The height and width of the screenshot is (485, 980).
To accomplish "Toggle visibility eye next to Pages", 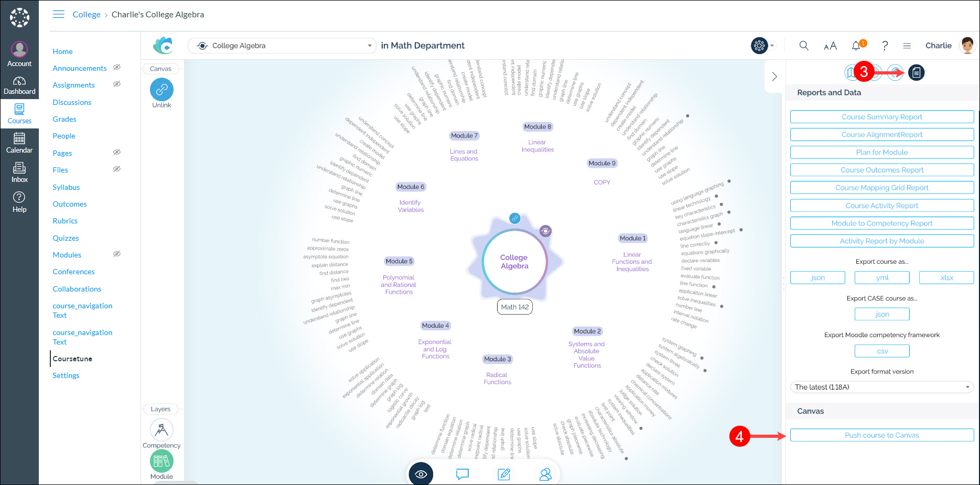I will [x=117, y=153].
